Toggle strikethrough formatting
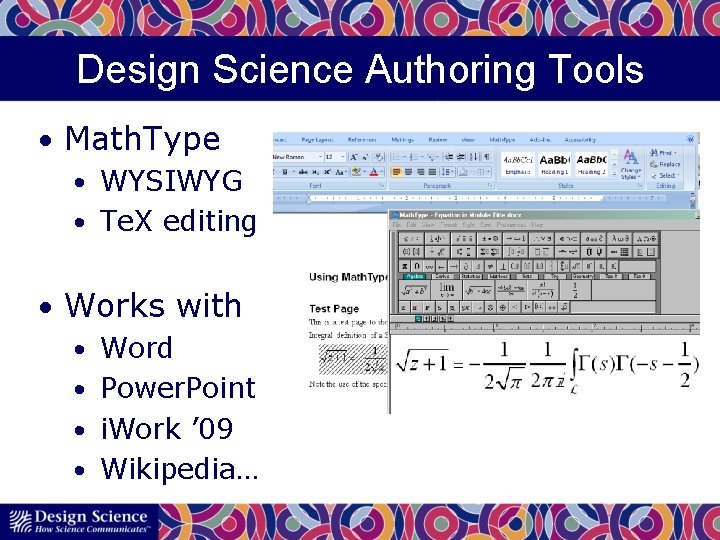 [x=303, y=172]
